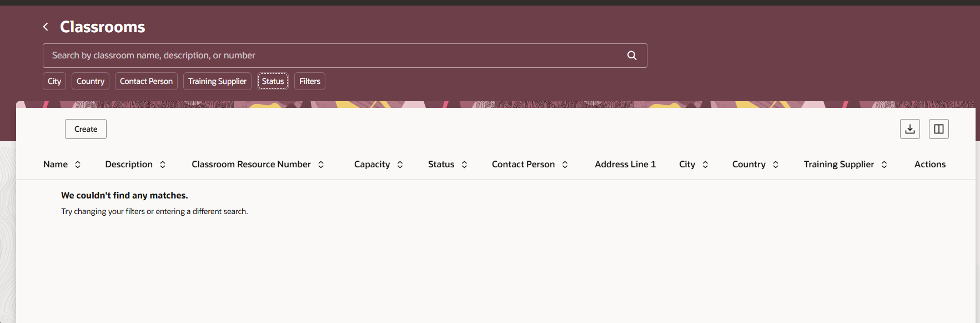Sort by the City column arrows
This screenshot has height=323, width=980.
tap(705, 165)
